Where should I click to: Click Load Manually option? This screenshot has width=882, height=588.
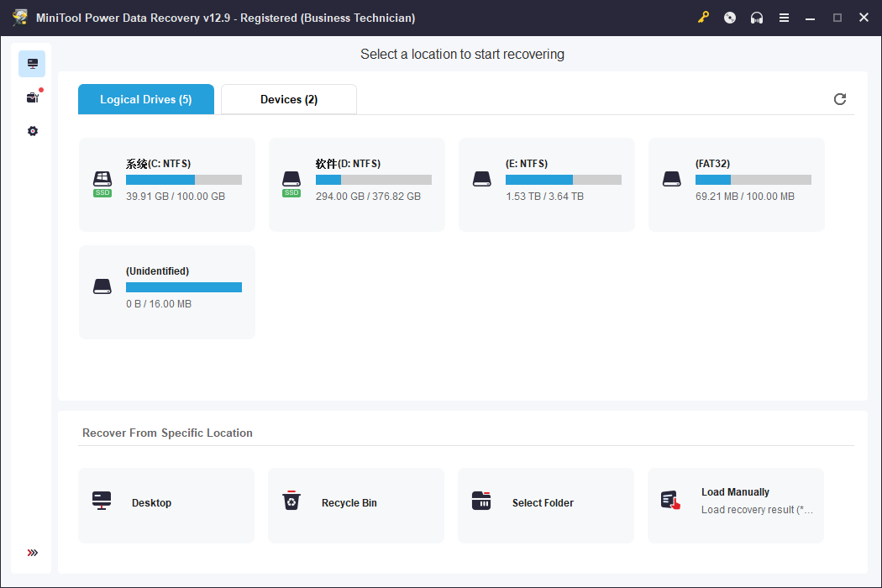coord(736,506)
